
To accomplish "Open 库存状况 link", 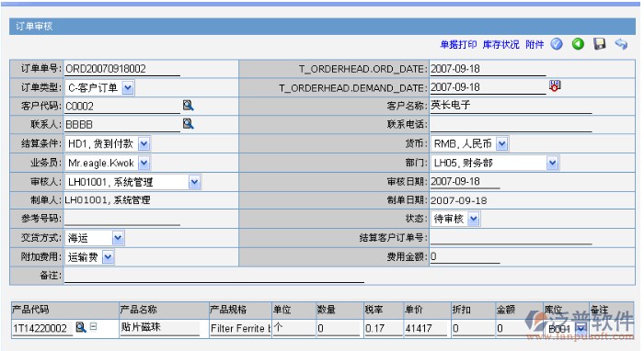I will [500, 45].
